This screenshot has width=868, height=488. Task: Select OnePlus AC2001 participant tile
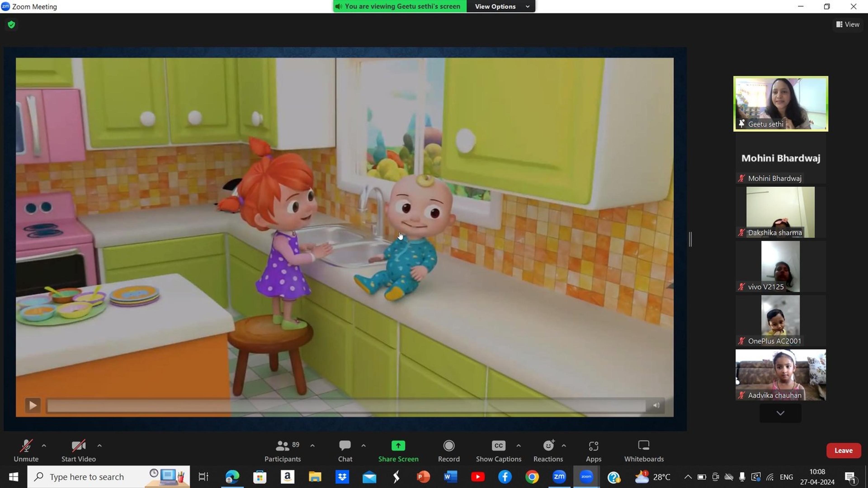[780, 321]
